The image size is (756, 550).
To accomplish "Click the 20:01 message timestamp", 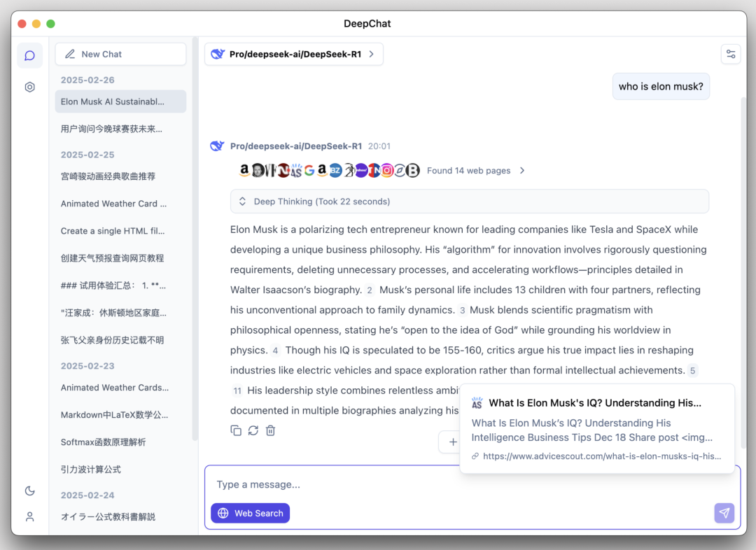I will 379,146.
